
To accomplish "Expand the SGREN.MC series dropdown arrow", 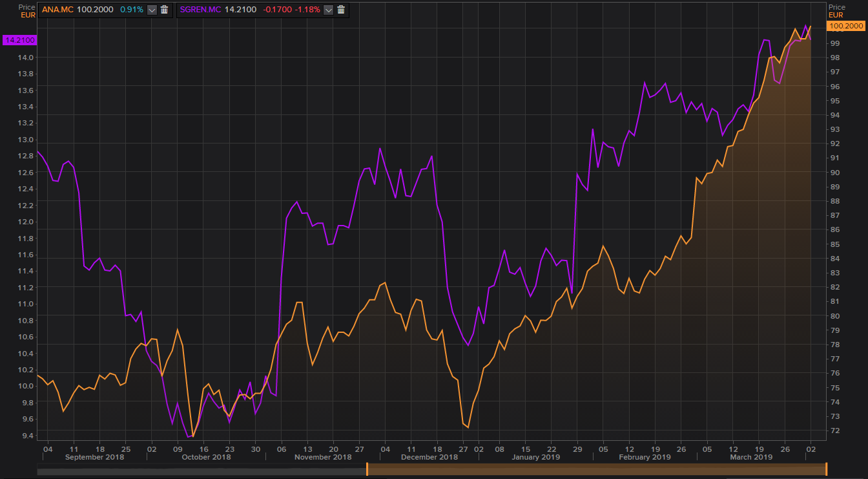I will tap(328, 10).
